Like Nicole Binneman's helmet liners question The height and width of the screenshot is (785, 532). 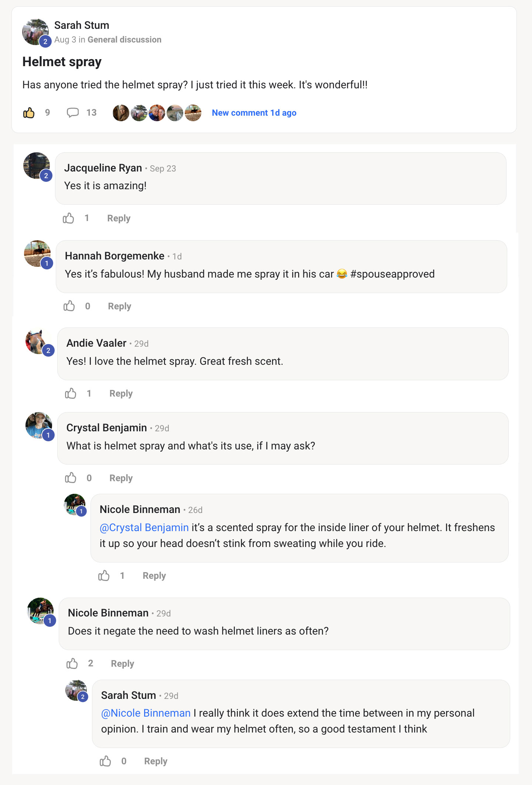pos(72,664)
